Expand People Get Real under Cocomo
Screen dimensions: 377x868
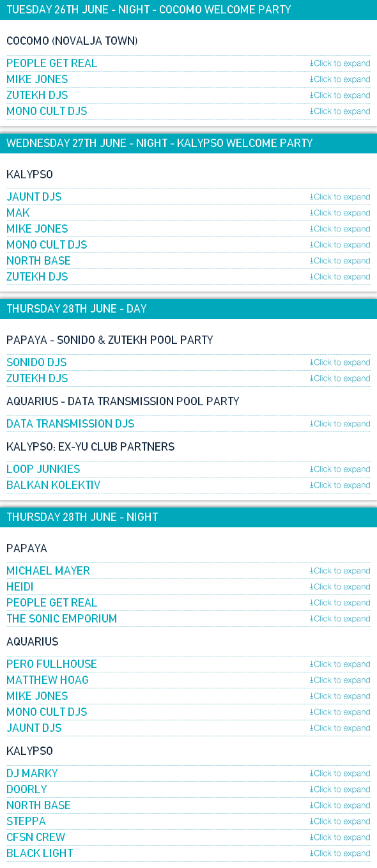(340, 63)
